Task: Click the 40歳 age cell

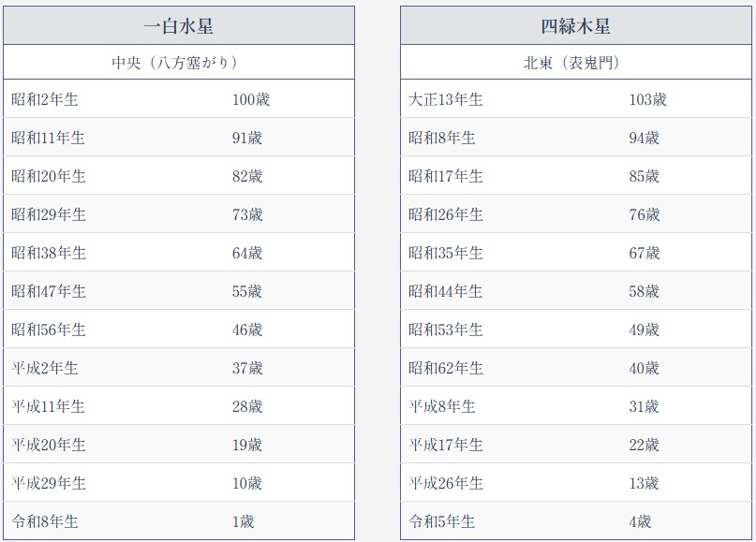Action: click(x=645, y=368)
